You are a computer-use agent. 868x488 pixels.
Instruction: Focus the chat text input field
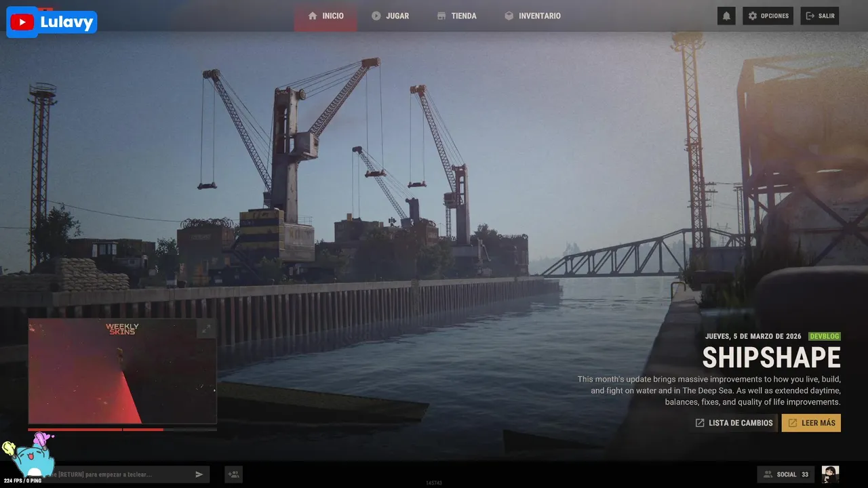(119, 474)
